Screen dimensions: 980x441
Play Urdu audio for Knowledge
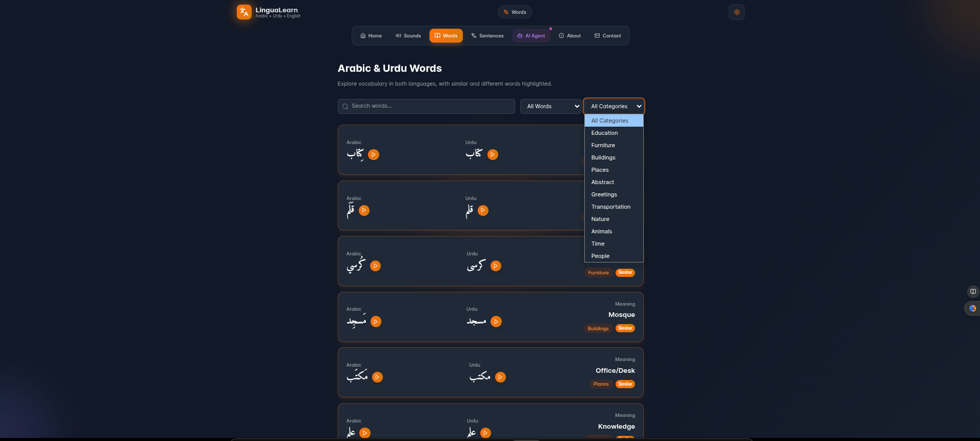(x=485, y=433)
